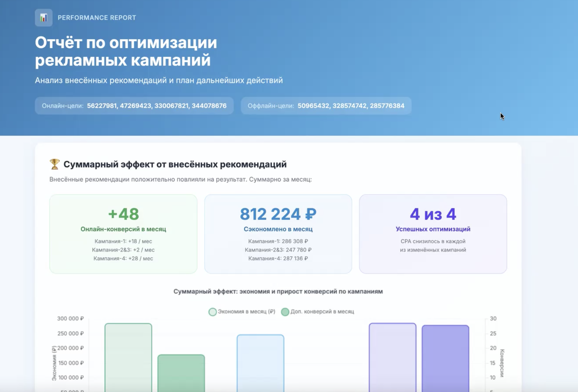This screenshot has height=392, width=578.
Task: Click the '25' right axis label
Action: click(493, 333)
